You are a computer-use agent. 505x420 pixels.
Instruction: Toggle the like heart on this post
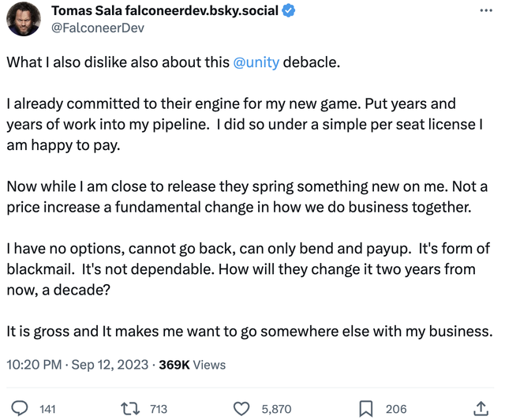(x=242, y=408)
